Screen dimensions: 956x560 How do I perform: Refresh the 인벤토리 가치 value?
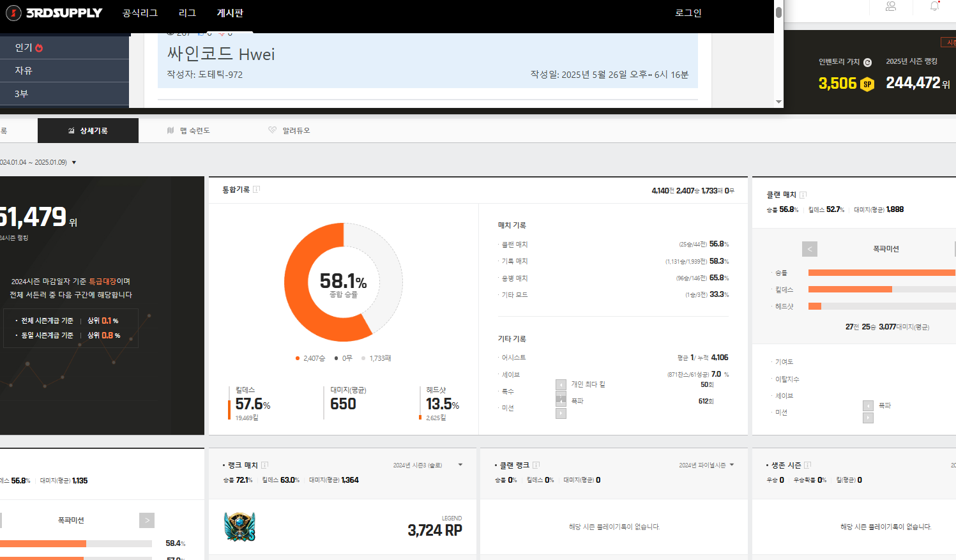click(867, 63)
